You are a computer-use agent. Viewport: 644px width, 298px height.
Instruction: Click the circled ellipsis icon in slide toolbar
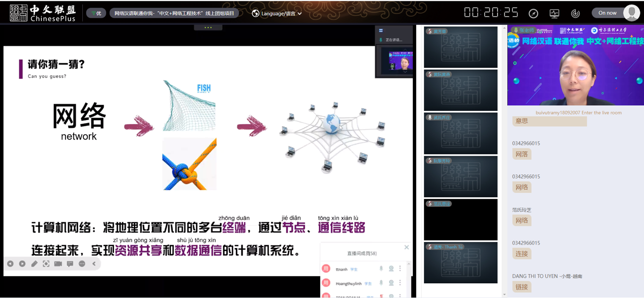pyautogui.click(x=82, y=264)
